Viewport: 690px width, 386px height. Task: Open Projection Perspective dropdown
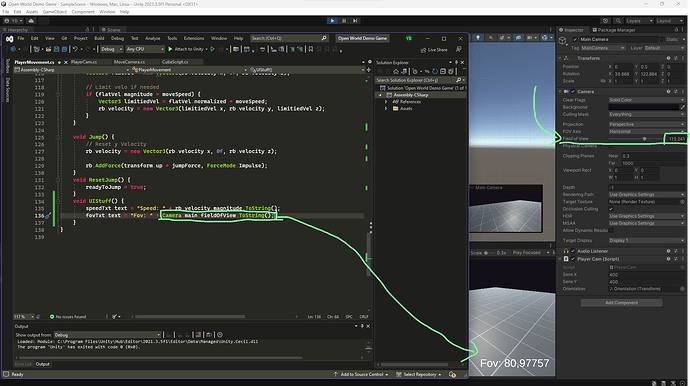click(x=646, y=124)
